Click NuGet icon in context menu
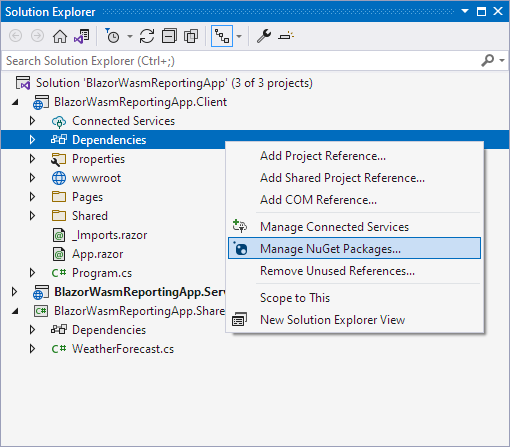 240,248
